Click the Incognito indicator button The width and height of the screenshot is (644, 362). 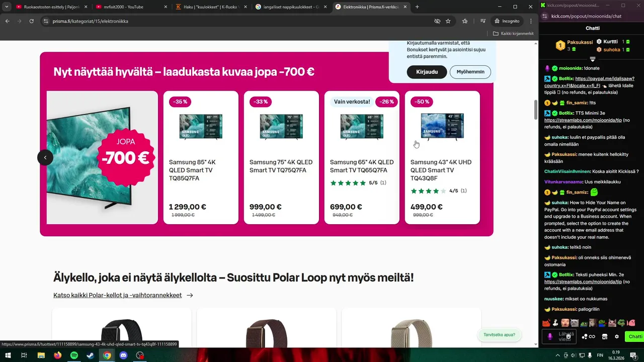pos(507,21)
